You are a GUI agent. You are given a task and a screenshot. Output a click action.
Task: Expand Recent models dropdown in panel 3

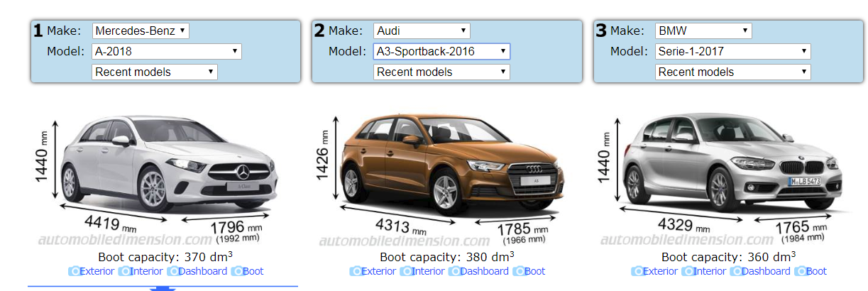point(733,72)
